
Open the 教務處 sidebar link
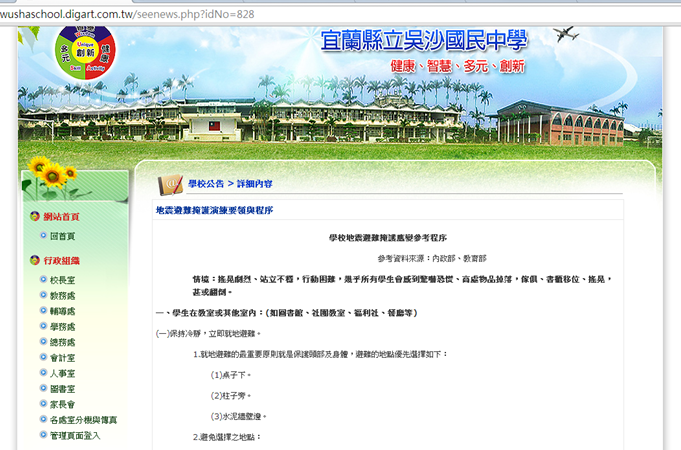[62, 296]
